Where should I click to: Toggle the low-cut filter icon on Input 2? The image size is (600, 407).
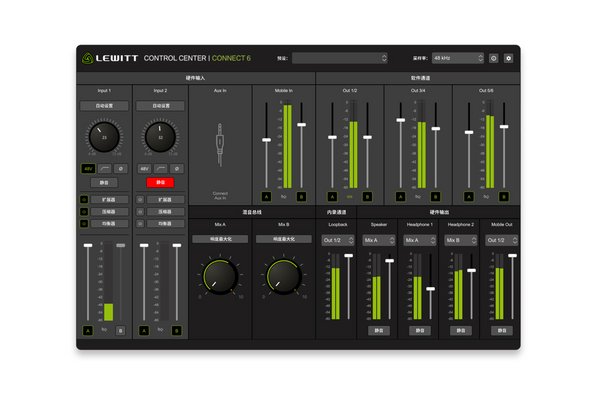161,168
